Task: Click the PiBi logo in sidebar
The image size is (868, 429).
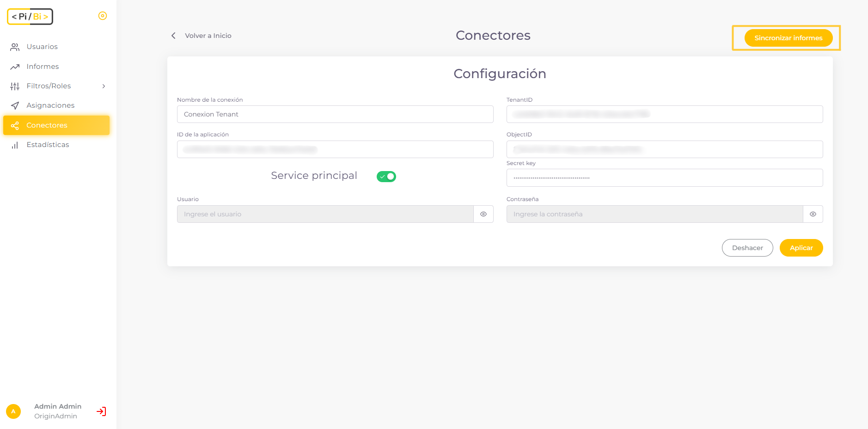Action: 30,17
